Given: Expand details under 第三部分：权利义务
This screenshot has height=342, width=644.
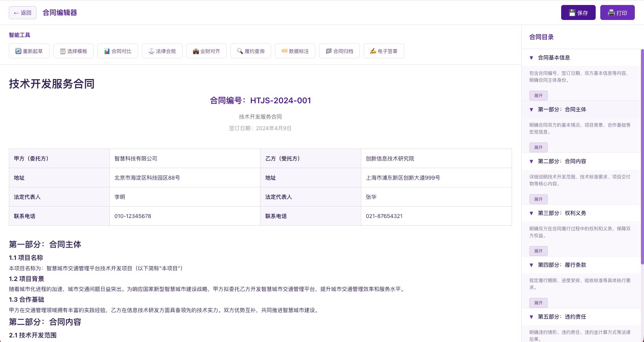Looking at the screenshot, I should click(x=538, y=251).
